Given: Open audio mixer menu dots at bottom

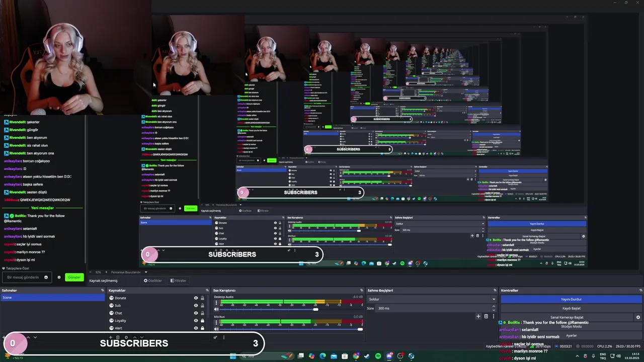Looking at the screenshot, I should coord(224,337).
